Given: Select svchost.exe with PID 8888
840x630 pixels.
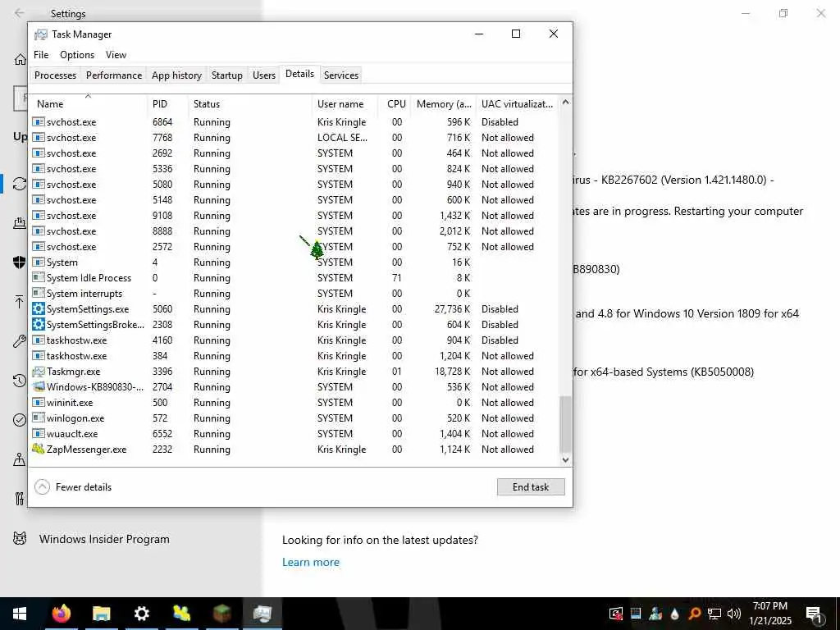Looking at the screenshot, I should tap(294, 231).
